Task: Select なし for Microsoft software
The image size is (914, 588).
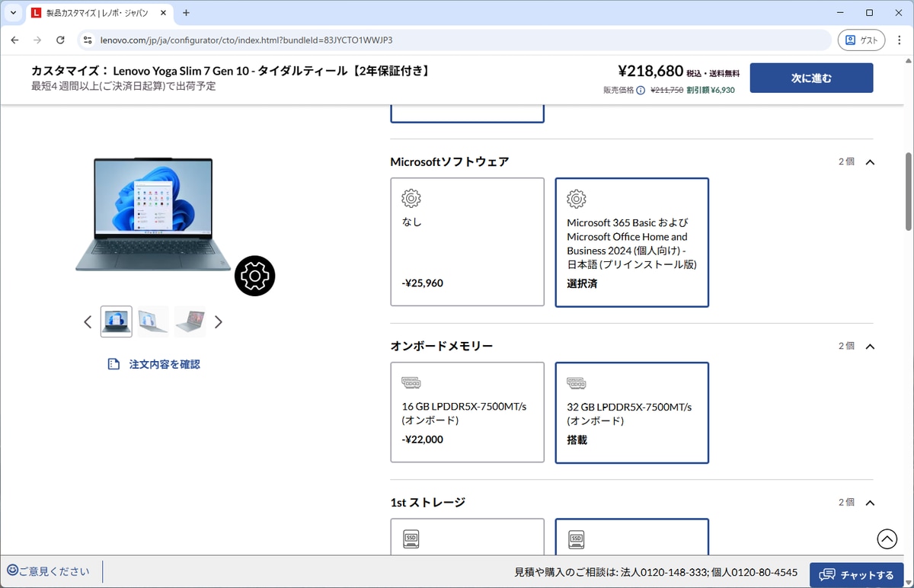Action: [467, 242]
